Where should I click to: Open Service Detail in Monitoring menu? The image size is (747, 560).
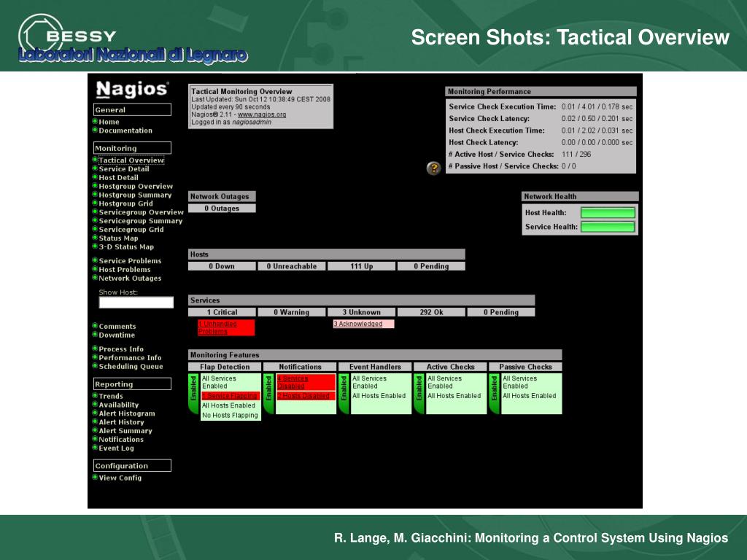point(124,169)
